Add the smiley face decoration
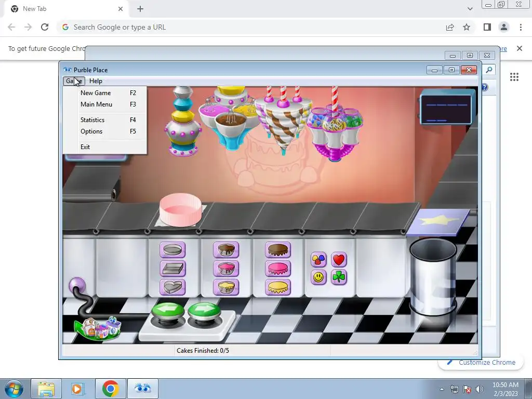 (x=318, y=277)
